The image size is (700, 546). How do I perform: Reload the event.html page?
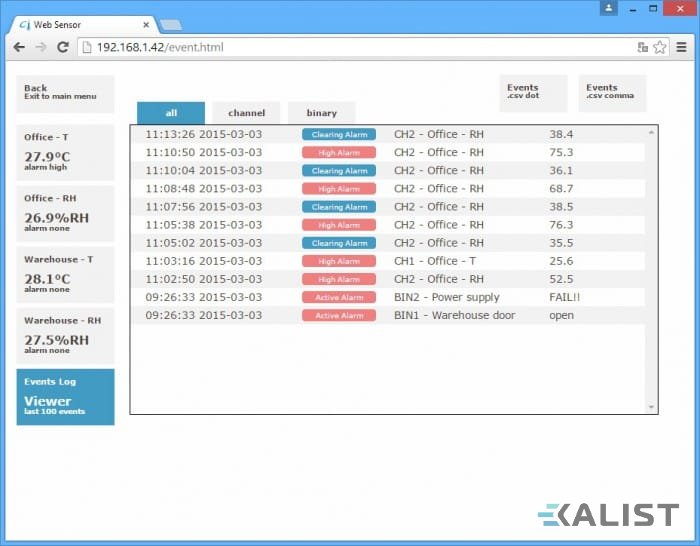coord(63,47)
